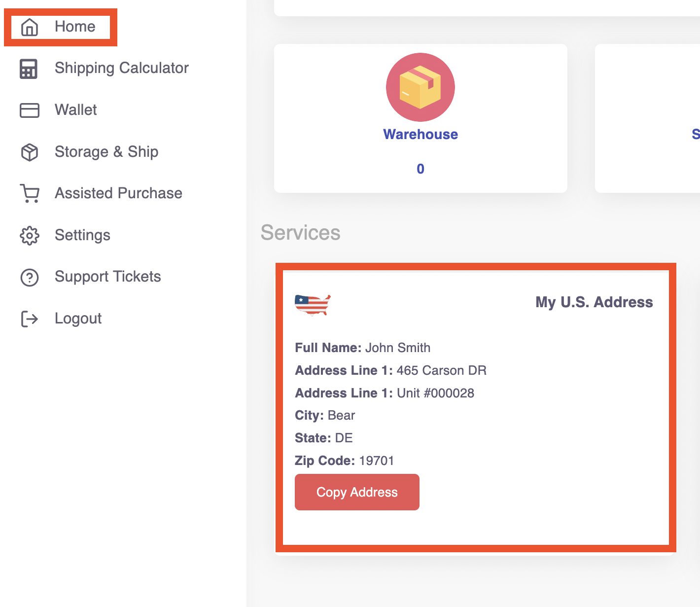700x607 pixels.
Task: Click the My U.S. Address heading
Action: point(594,302)
